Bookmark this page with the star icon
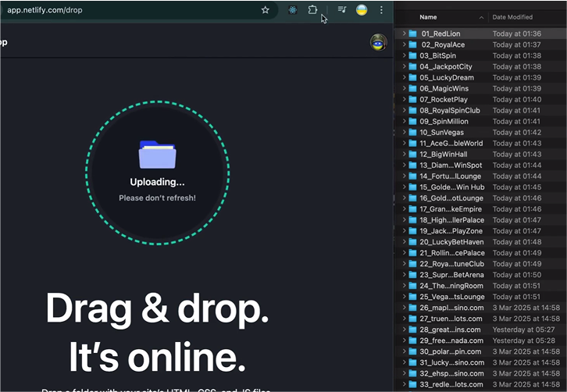Viewport: 567px width, 392px height. 265,10
